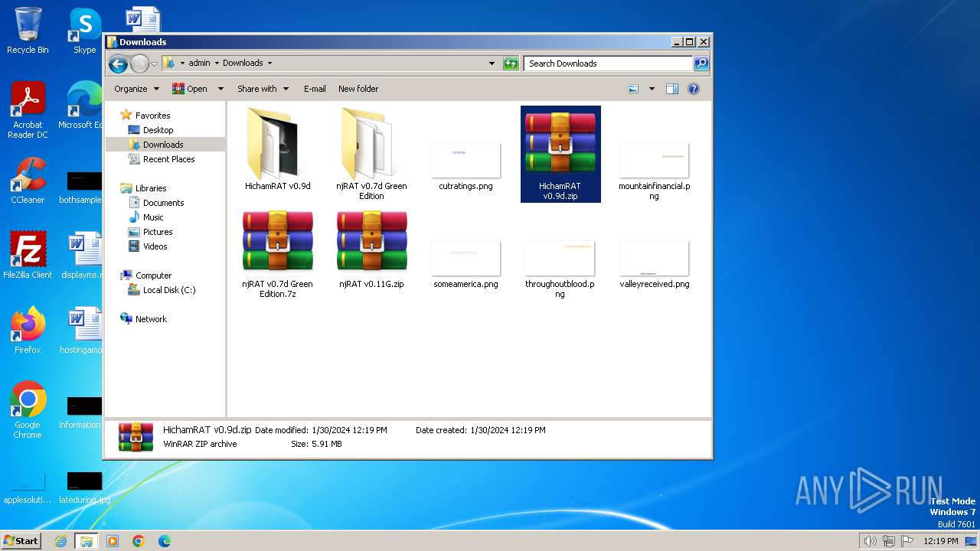Image resolution: width=980 pixels, height=551 pixels.
Task: Open the Music library
Action: click(153, 217)
